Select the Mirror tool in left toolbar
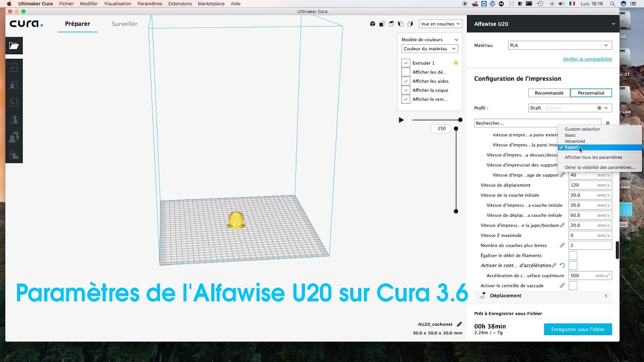Screen dimensions: 644x362 [14, 120]
